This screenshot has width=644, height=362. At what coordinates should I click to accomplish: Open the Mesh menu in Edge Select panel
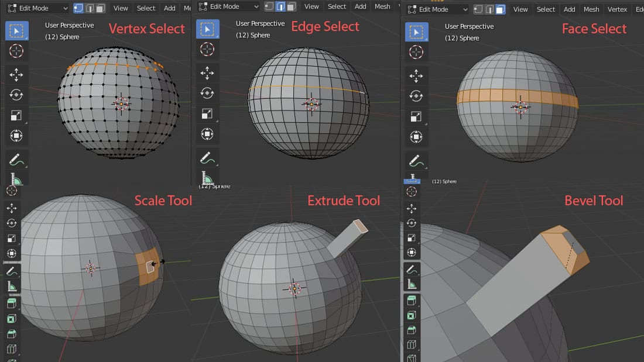(x=382, y=6)
